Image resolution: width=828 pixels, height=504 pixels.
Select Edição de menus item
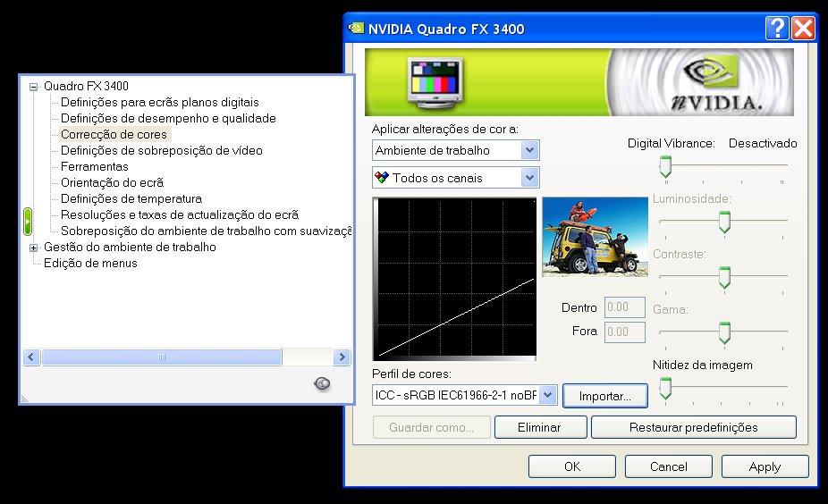pos(90,264)
